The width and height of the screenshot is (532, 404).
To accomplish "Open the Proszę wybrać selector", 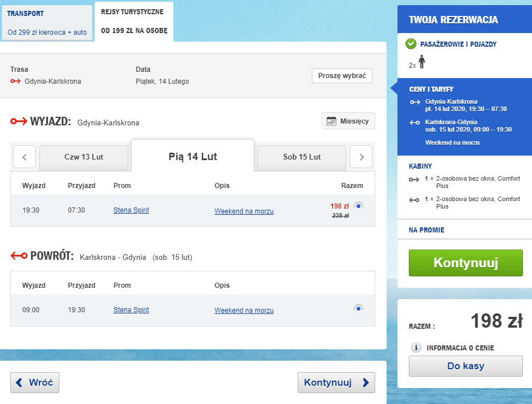I will click(x=342, y=75).
